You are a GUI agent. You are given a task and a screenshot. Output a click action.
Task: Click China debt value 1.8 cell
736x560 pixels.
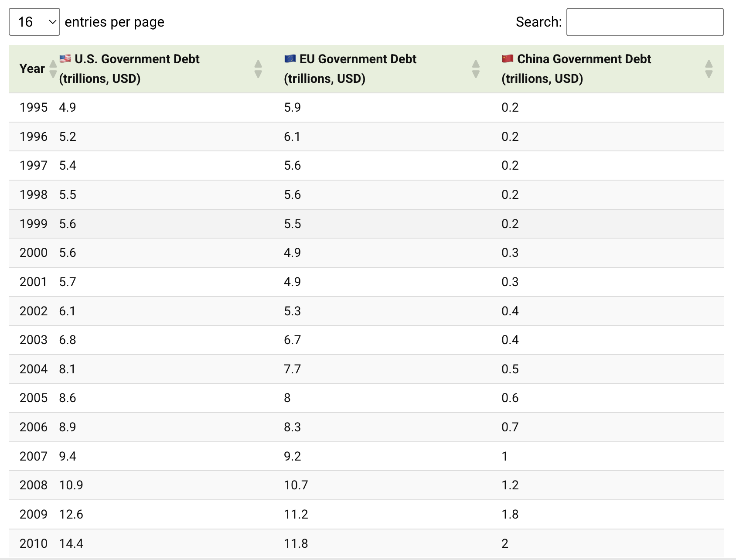tap(510, 514)
